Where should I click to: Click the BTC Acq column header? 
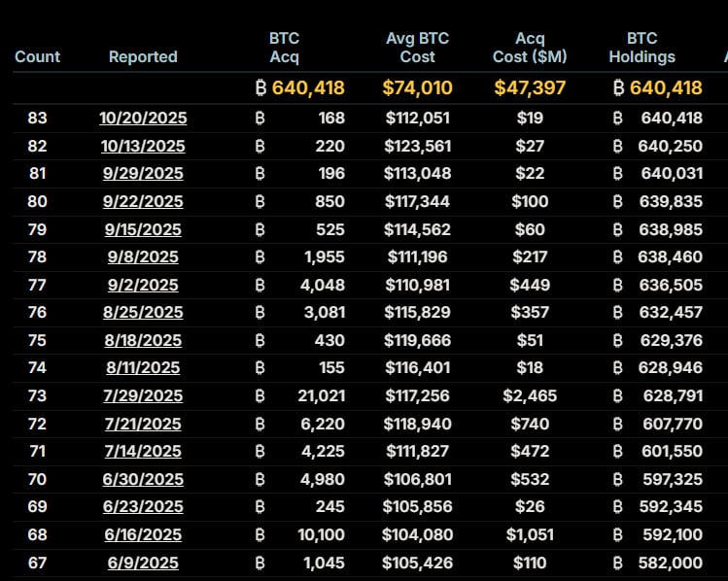(284, 48)
